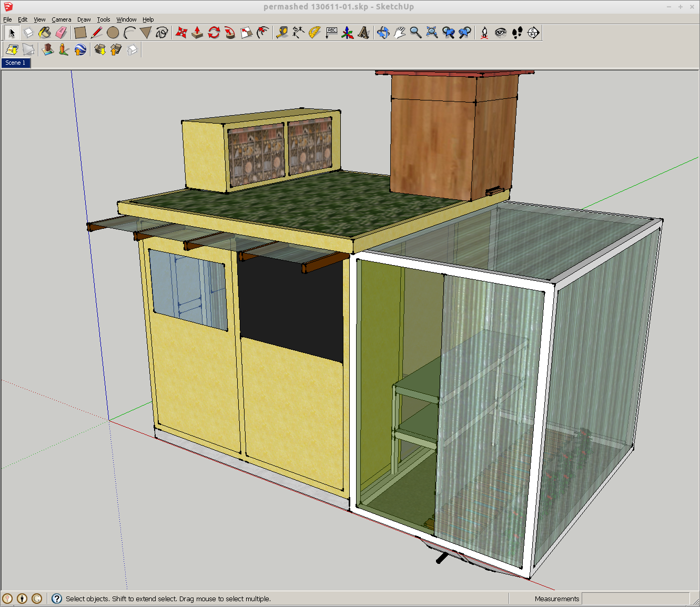Select the Section Plane tool
700x607 pixels.
pyautogui.click(x=533, y=33)
